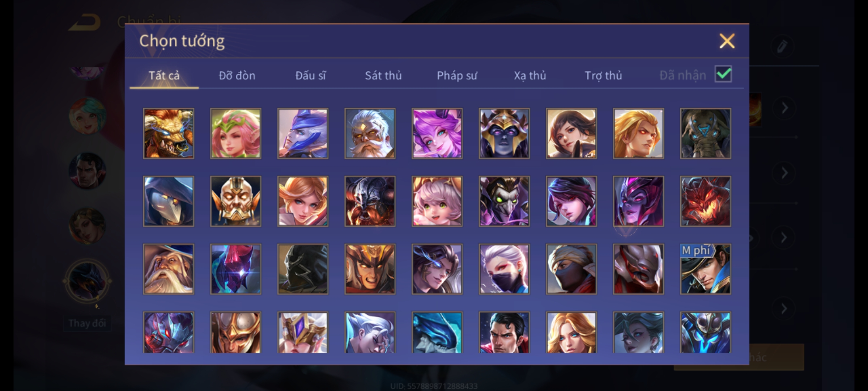Close the Chọn tướng dialog
This screenshot has width=868, height=391.
[x=727, y=41]
